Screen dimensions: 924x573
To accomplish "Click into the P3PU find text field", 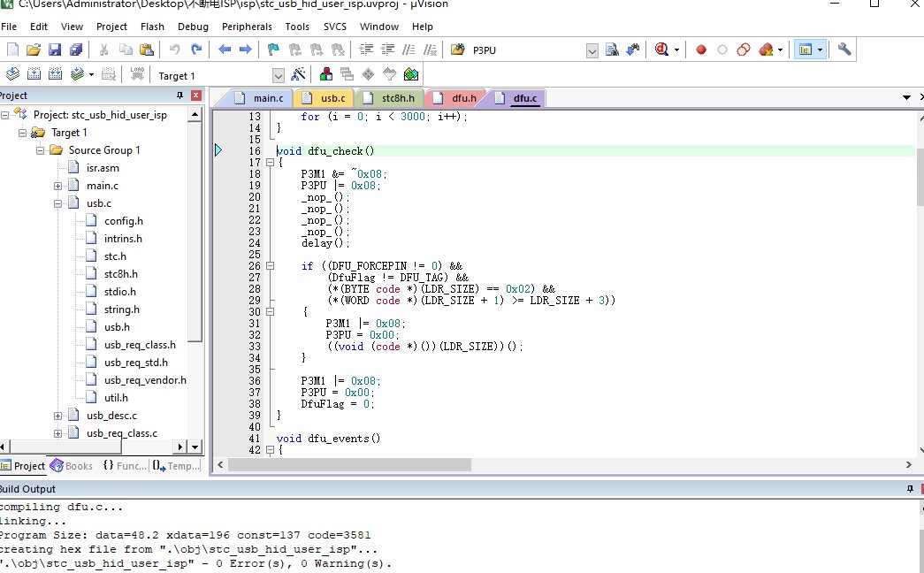I will point(527,50).
